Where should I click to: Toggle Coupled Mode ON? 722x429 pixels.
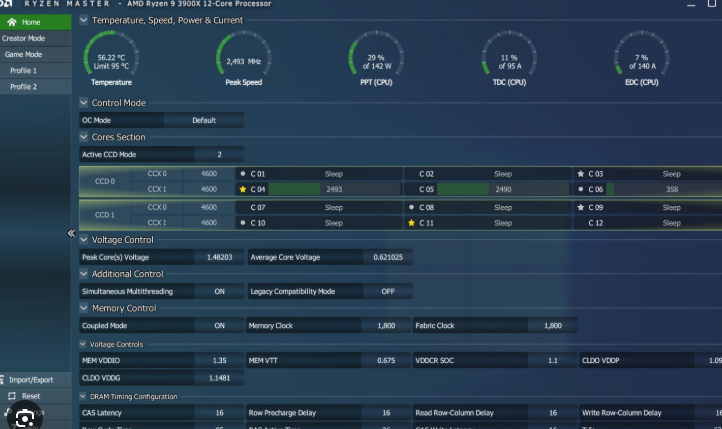click(219, 325)
